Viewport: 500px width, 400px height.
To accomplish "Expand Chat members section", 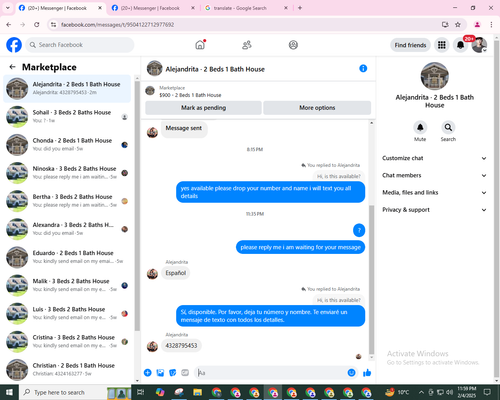I will tap(434, 175).
